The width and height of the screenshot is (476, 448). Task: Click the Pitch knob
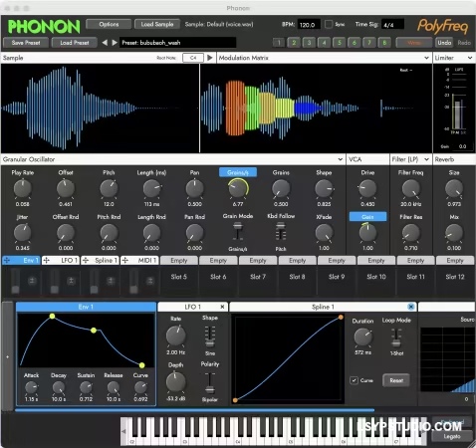(x=109, y=188)
